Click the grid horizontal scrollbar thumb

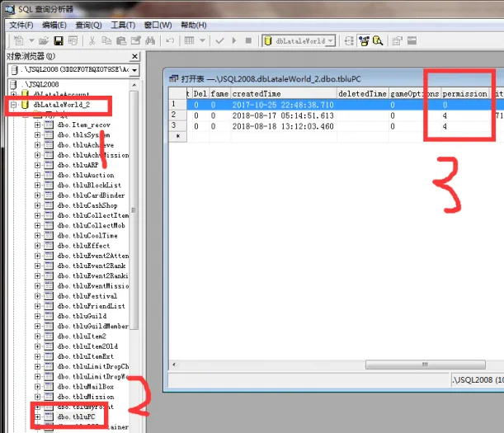click(x=426, y=365)
